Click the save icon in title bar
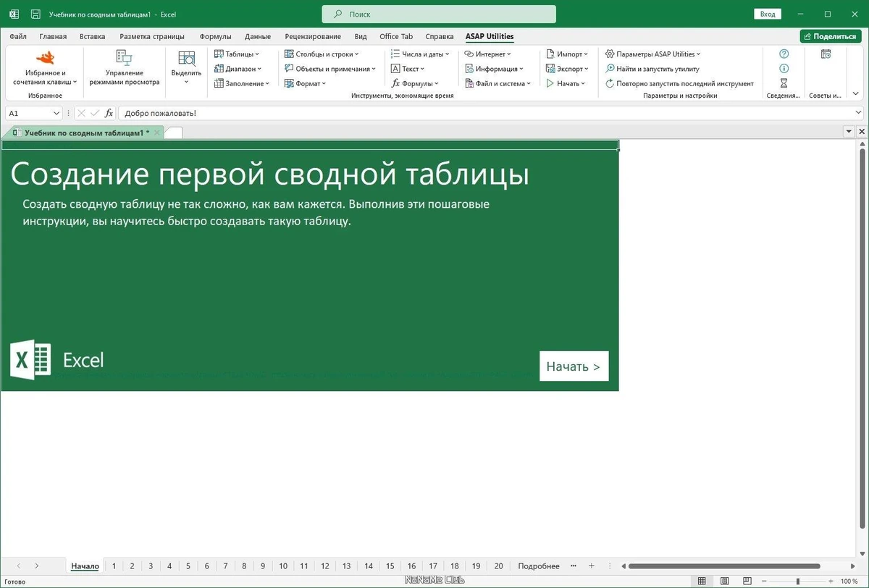This screenshot has height=588, width=869. click(36, 14)
